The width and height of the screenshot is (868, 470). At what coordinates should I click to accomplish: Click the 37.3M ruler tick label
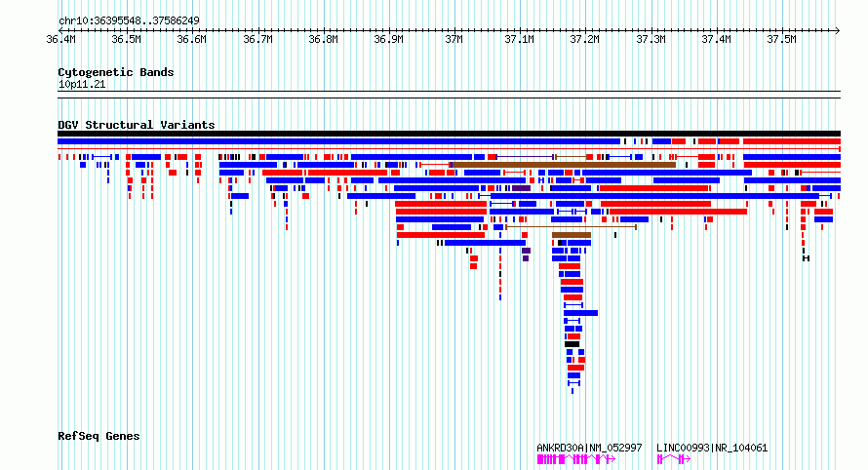(651, 39)
